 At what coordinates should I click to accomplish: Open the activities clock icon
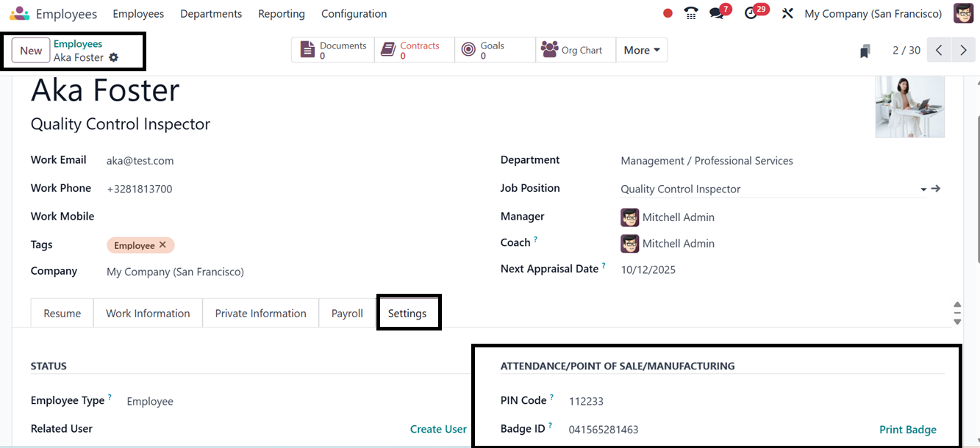coord(751,13)
